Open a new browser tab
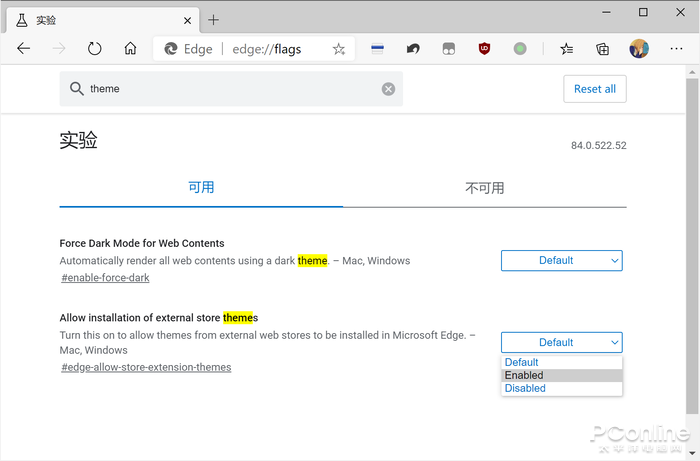 coord(213,20)
